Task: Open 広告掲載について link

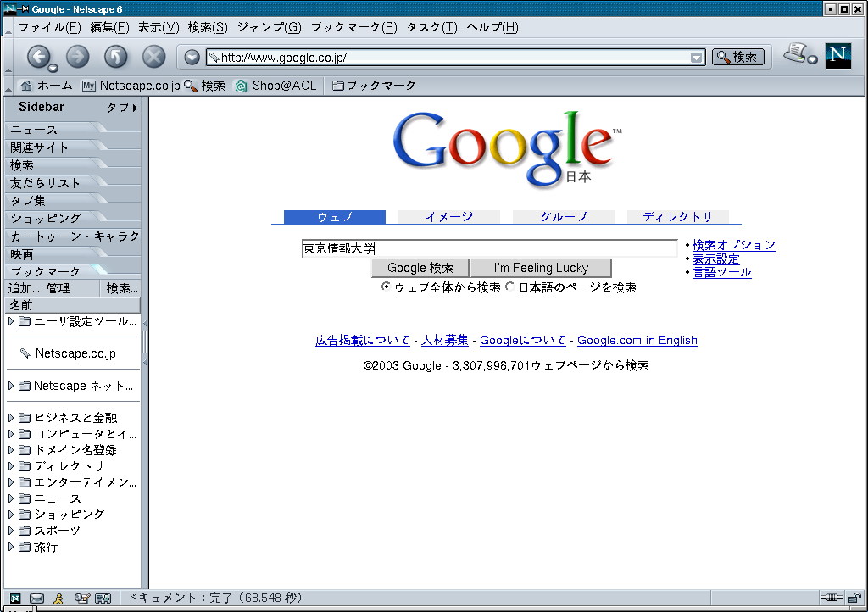Action: point(362,340)
